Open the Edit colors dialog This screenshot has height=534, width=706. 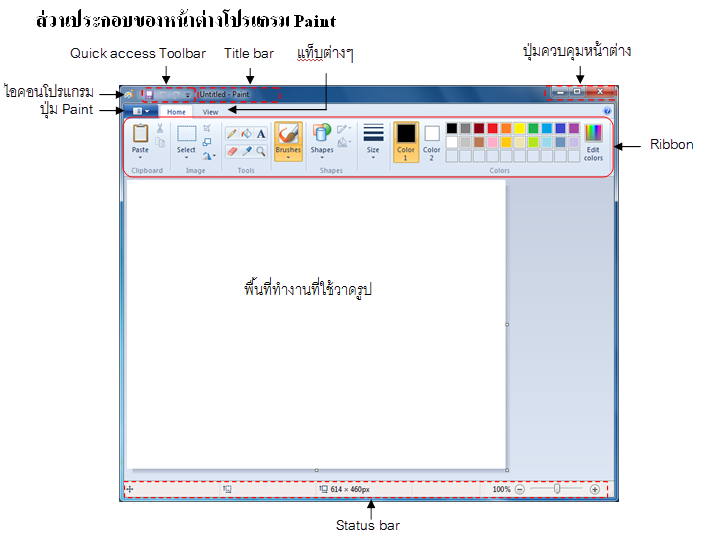click(593, 142)
